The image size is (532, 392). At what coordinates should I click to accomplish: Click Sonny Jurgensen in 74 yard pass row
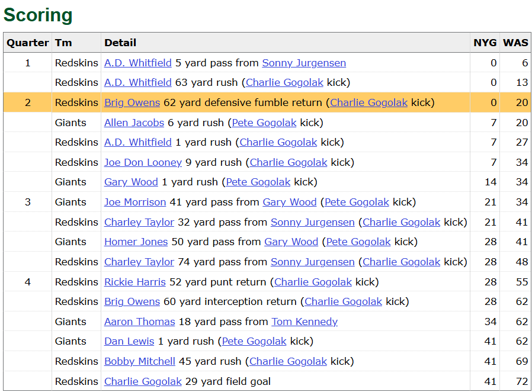pos(312,262)
